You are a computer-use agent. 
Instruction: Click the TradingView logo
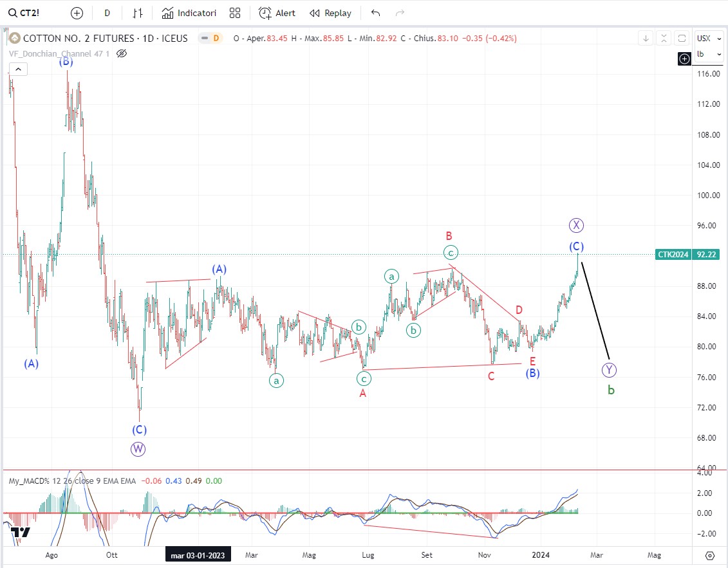[x=21, y=532]
